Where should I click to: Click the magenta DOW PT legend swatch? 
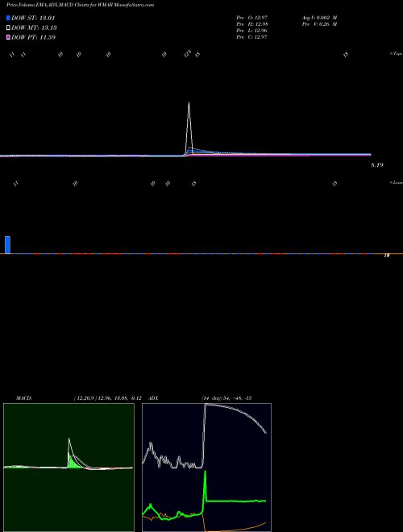pos(8,37)
